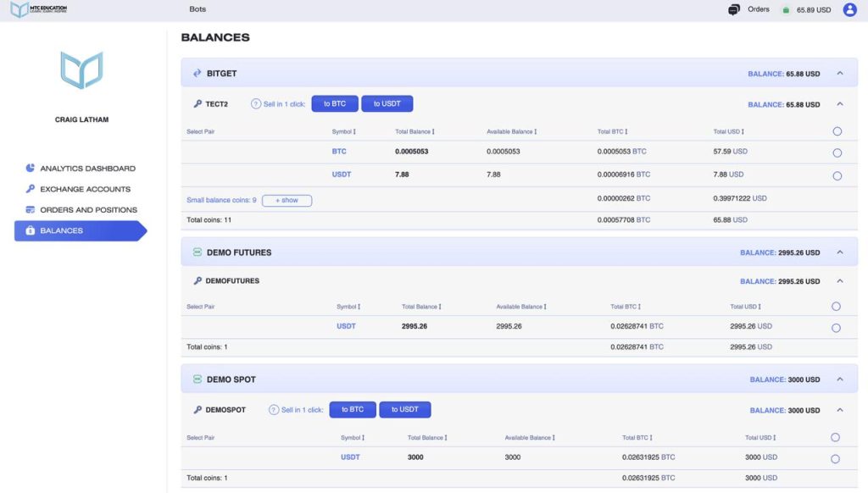Show the small balance coins
The height and width of the screenshot is (493, 868).
[287, 201]
